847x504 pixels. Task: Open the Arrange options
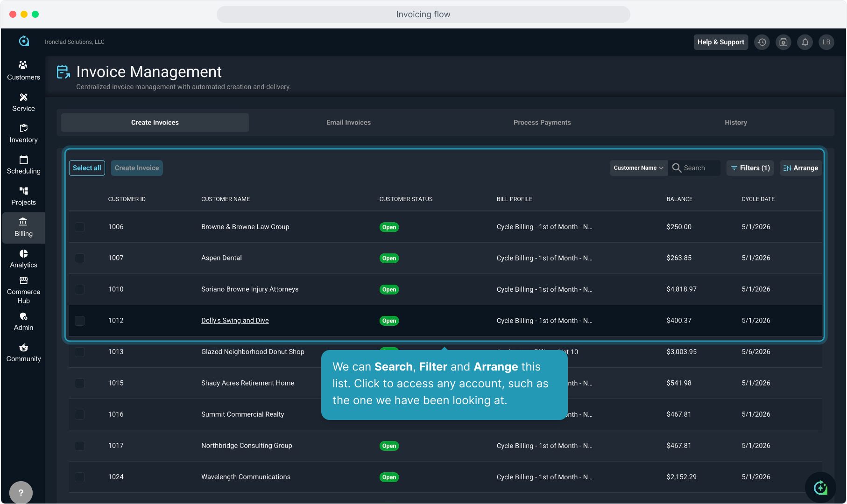click(801, 168)
